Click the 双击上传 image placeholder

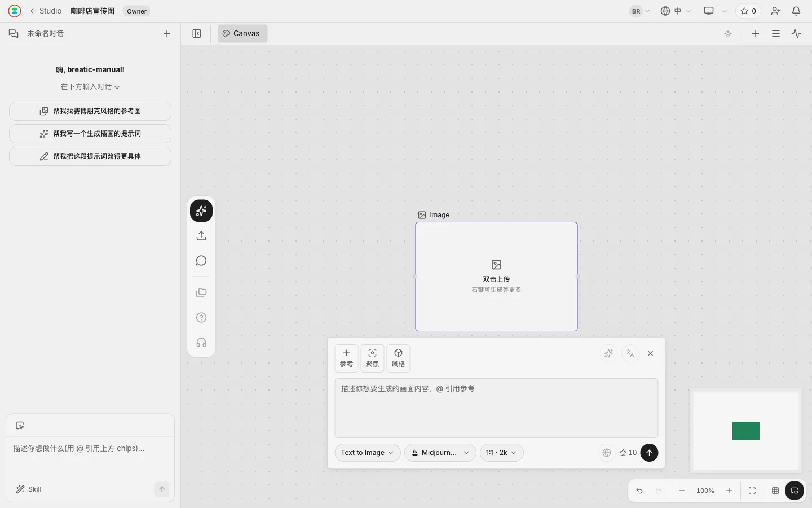(496, 277)
